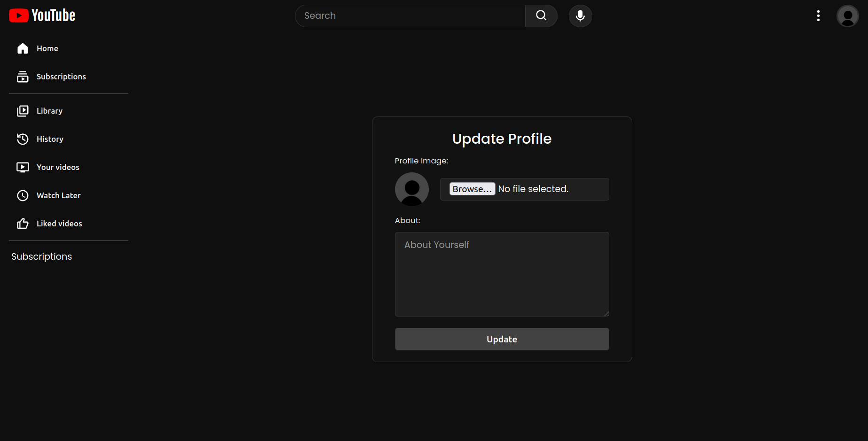868x441 pixels.
Task: Click inside the Search field
Action: pyautogui.click(x=410, y=15)
